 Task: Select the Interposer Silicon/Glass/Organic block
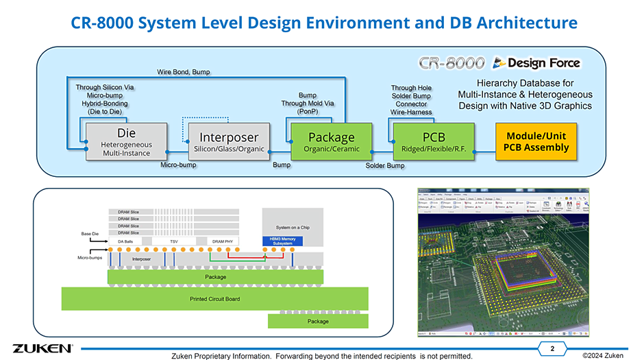point(229,142)
